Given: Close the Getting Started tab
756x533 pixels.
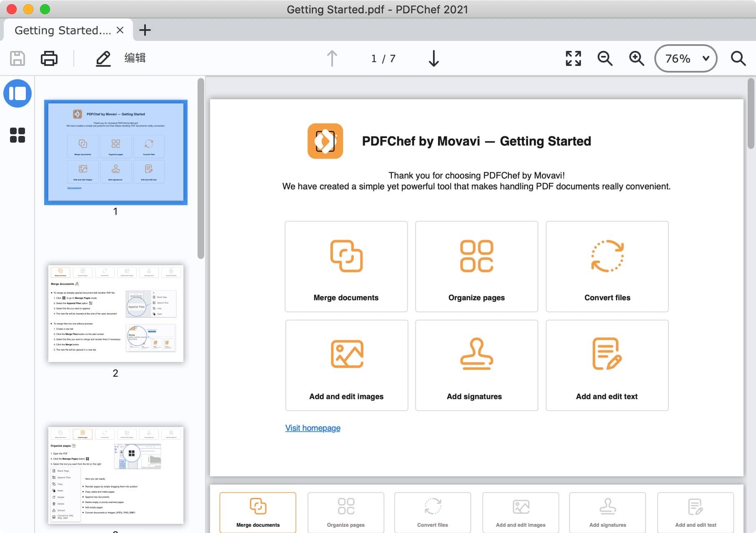Looking at the screenshot, I should click(x=120, y=30).
